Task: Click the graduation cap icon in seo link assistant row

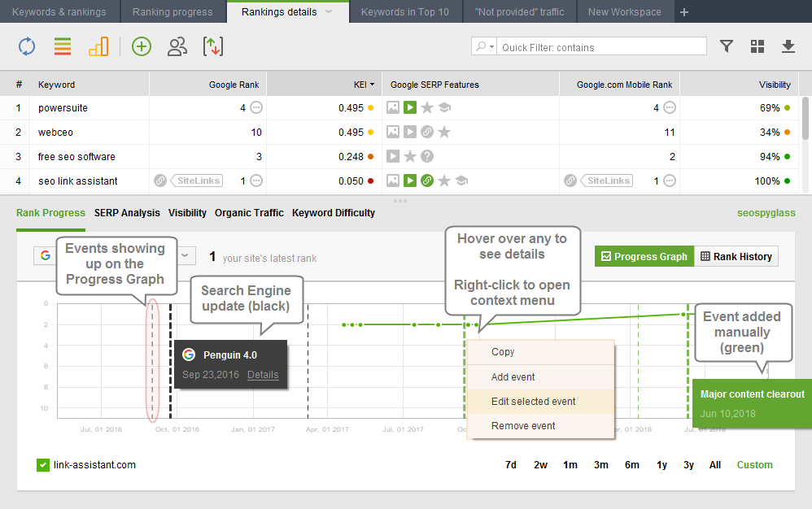Action: (x=461, y=181)
